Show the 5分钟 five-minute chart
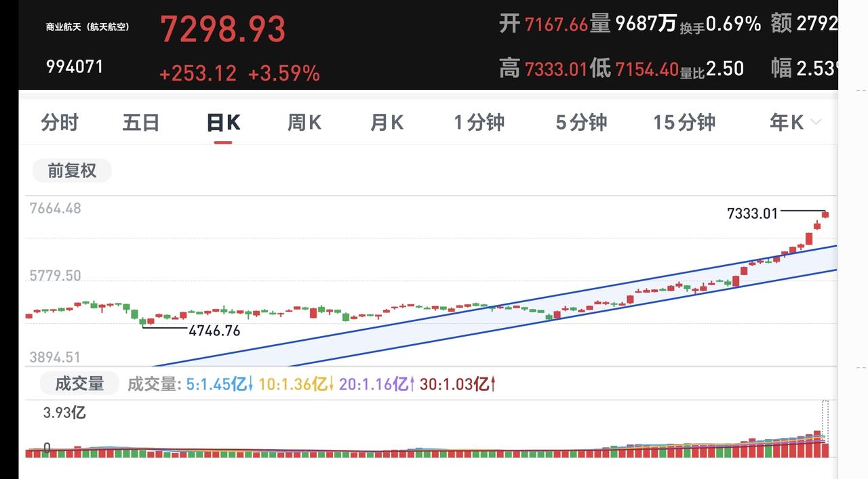The width and height of the screenshot is (868, 479). pyautogui.click(x=581, y=123)
